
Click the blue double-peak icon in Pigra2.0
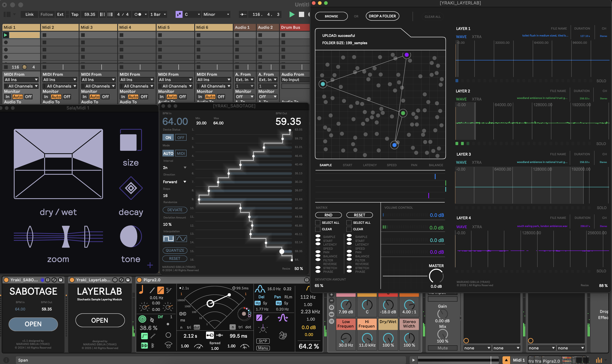260,289
